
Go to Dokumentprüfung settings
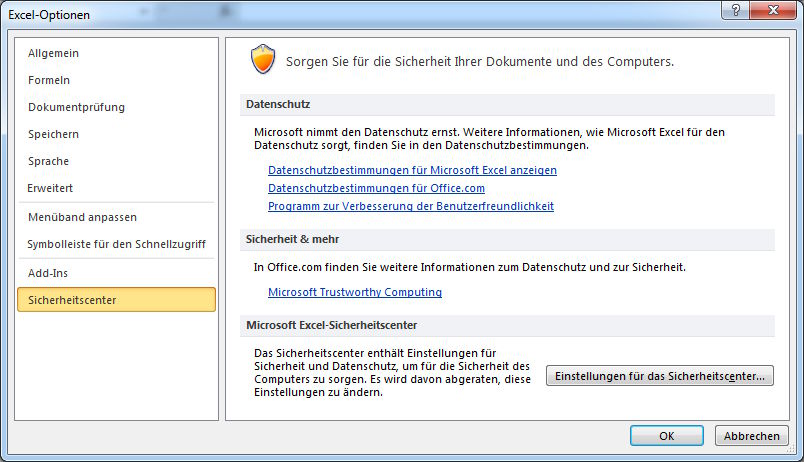coord(76,107)
